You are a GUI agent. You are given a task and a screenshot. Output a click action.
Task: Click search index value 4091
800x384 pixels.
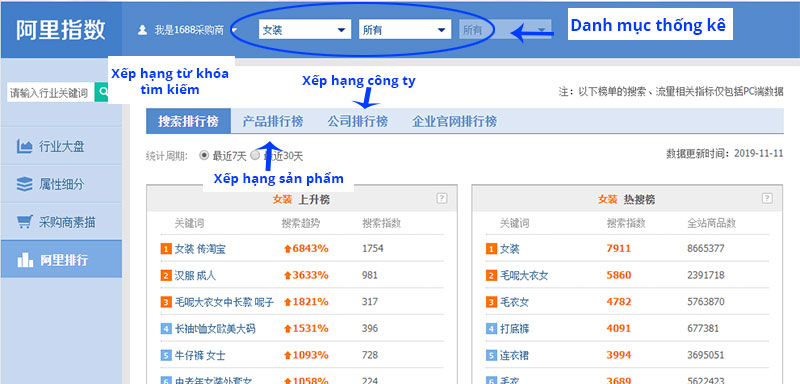[x=618, y=328]
